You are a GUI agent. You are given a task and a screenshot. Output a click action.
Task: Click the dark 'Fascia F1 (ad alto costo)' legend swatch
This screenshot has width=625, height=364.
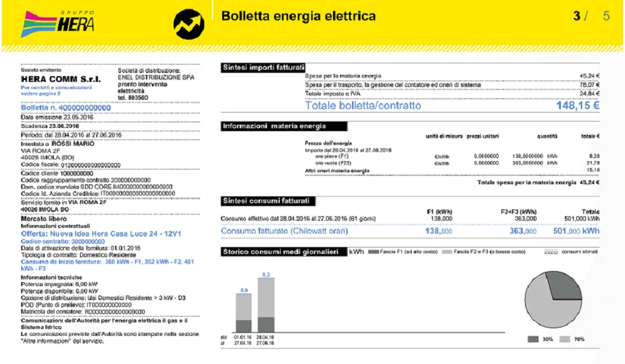373,251
